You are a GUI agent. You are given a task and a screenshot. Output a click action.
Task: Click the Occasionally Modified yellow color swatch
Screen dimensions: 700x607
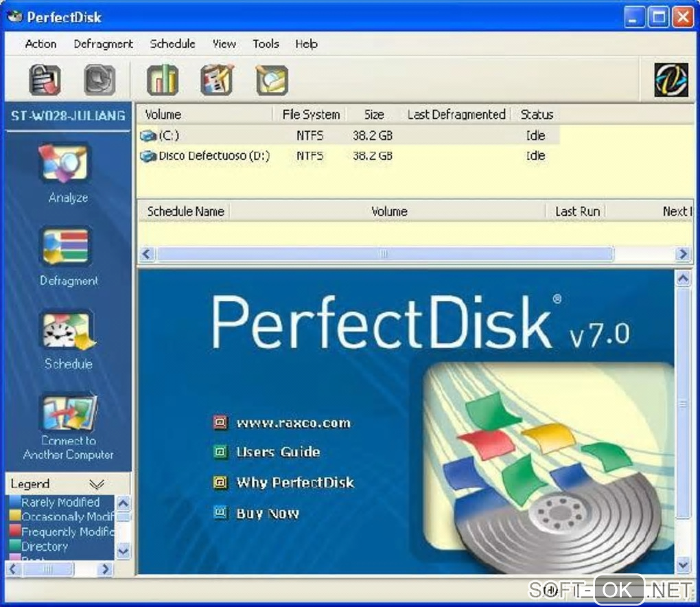point(14,516)
